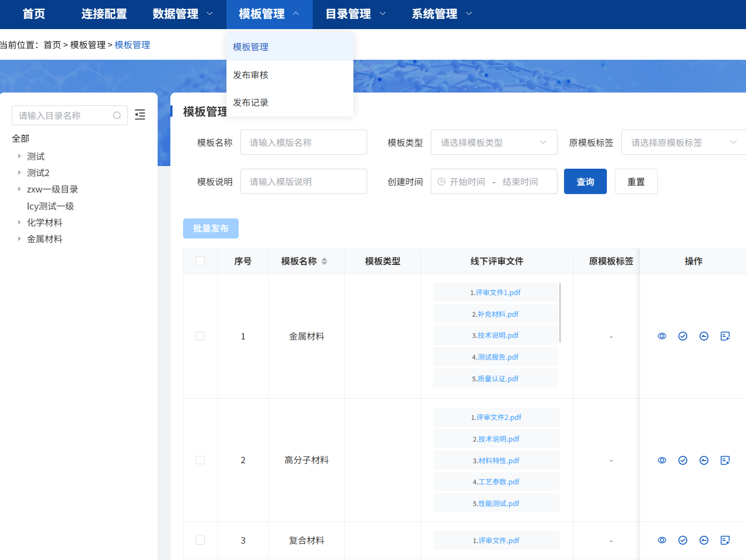This screenshot has width=746, height=560.
Task: Choose 发布审核 from the open menu
Action: point(251,75)
